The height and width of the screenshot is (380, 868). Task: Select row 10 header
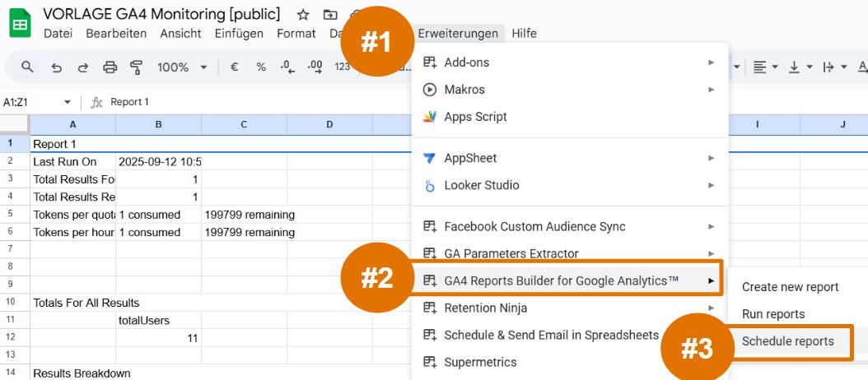point(15,303)
